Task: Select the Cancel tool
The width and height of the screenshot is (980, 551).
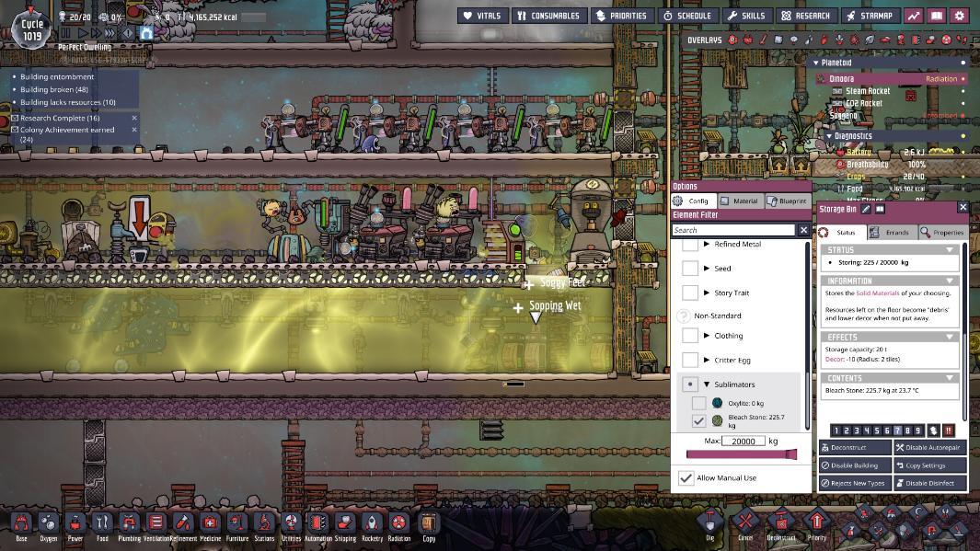Action: click(745, 521)
